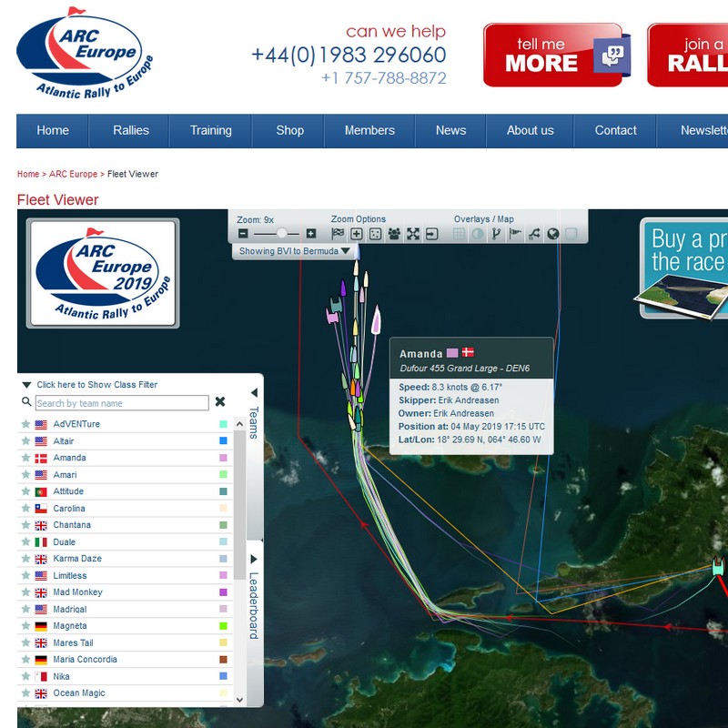Toggle the branching route overlay icon

[x=496, y=234]
